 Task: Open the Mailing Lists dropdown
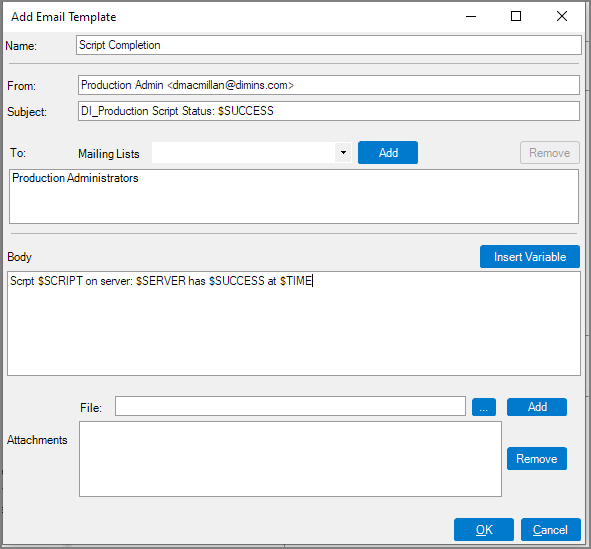click(x=343, y=153)
